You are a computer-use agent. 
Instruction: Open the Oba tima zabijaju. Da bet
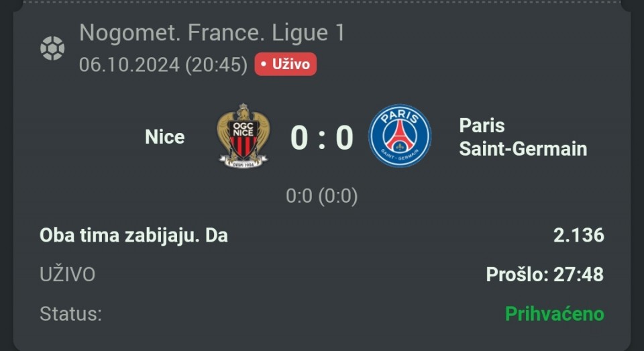(133, 236)
